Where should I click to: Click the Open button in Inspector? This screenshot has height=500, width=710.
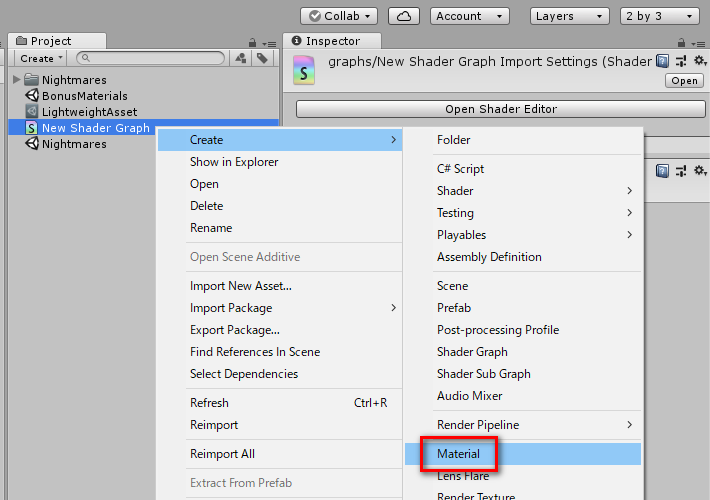coord(684,81)
